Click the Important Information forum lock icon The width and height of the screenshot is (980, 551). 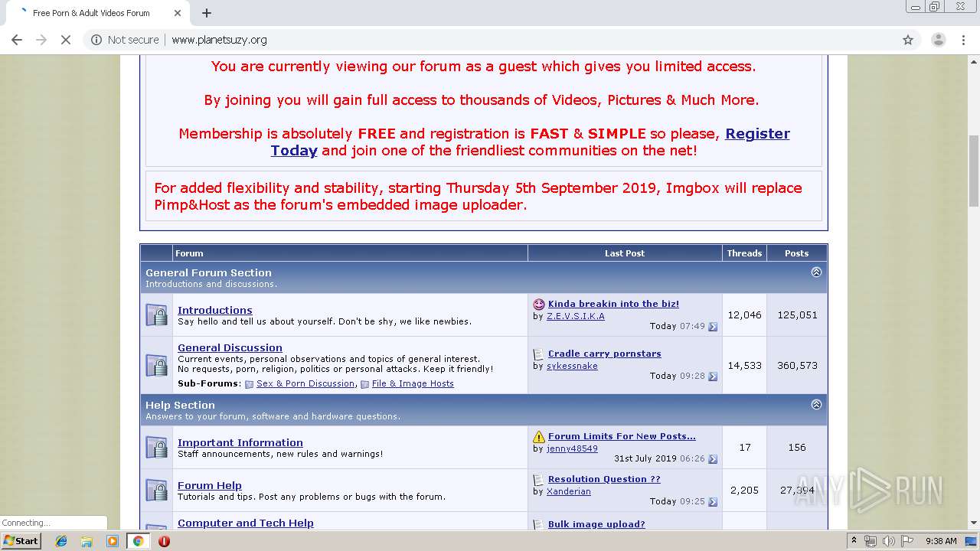(x=156, y=447)
